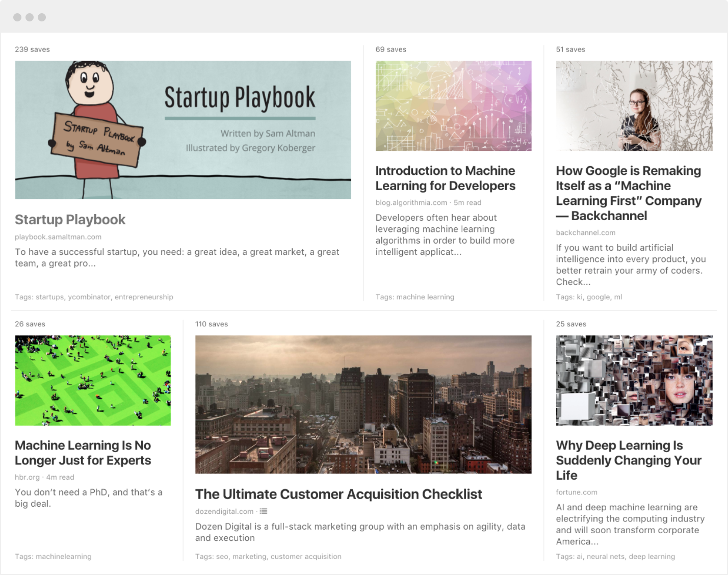
Task: Visit the playbook.samaltman.com source link
Action: pyautogui.click(x=58, y=237)
